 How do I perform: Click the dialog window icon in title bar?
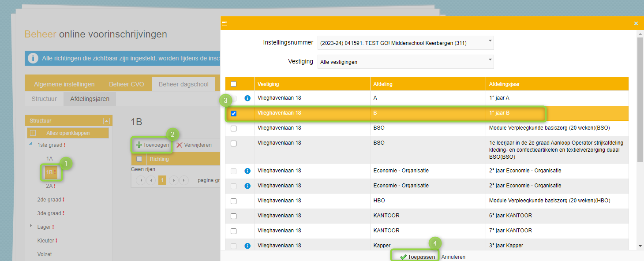click(x=225, y=24)
